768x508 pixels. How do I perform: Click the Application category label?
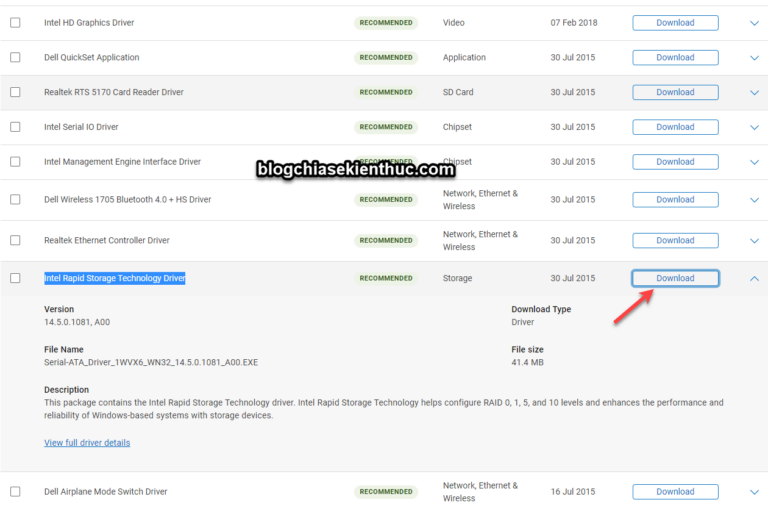coord(464,57)
